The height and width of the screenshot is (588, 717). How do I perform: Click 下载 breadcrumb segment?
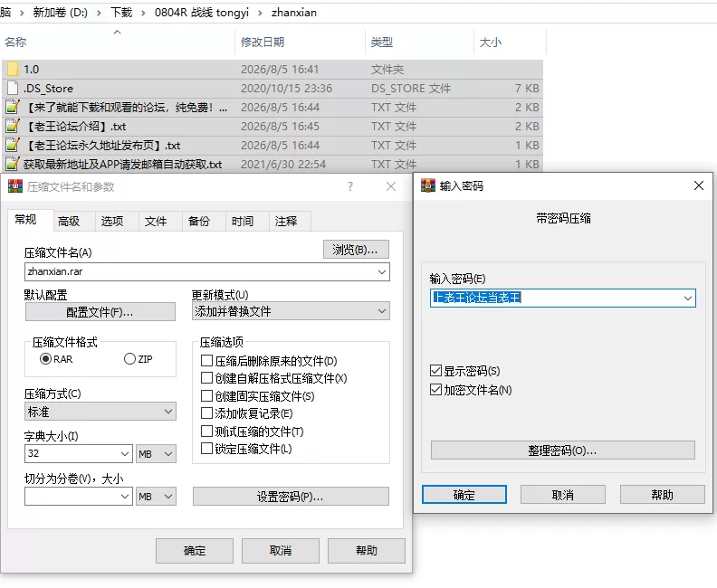[x=121, y=13]
